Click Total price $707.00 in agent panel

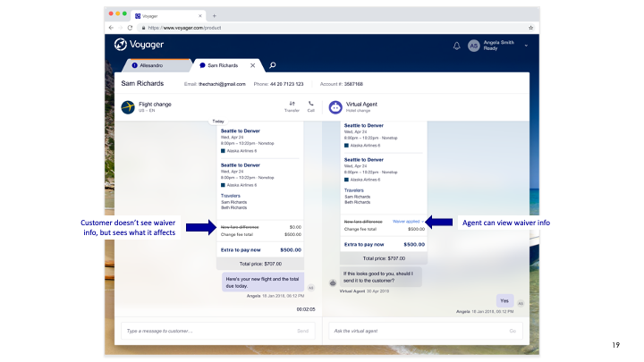(x=384, y=258)
